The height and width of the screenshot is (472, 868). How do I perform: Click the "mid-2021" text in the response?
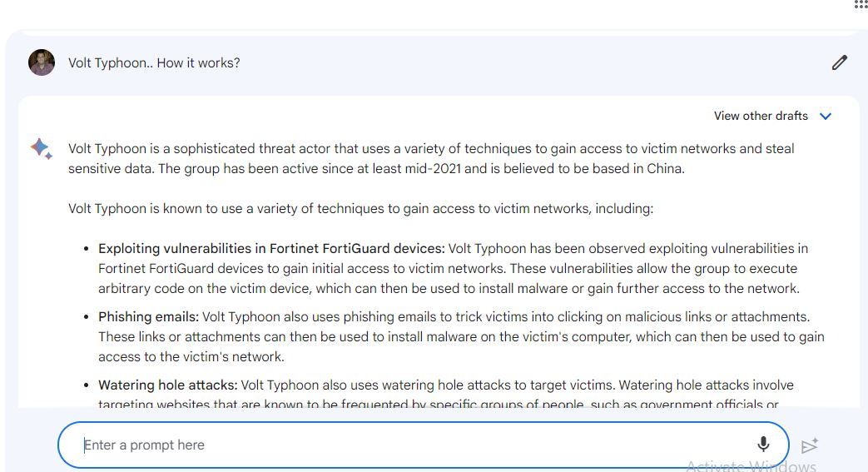click(x=433, y=169)
